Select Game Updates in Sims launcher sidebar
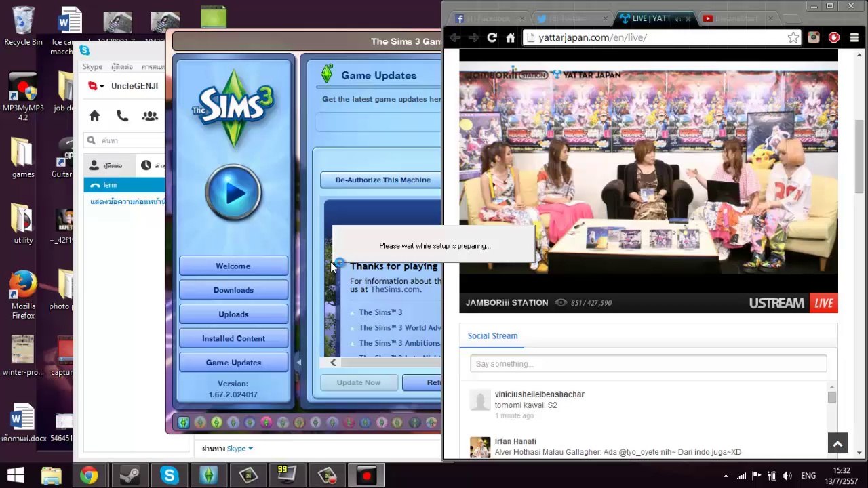This screenshot has height=488, width=868. (233, 363)
